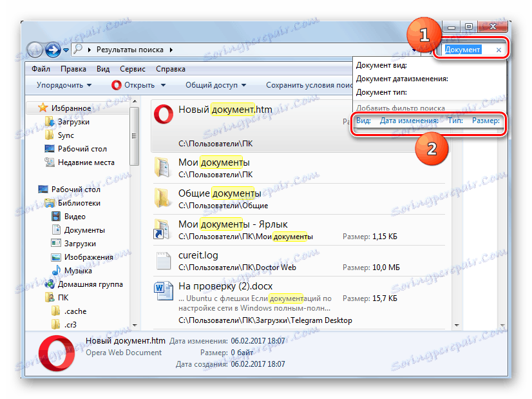This screenshot has width=532, height=399.
Task: Select suggestion Документ датаизменения:
Action: (402, 79)
